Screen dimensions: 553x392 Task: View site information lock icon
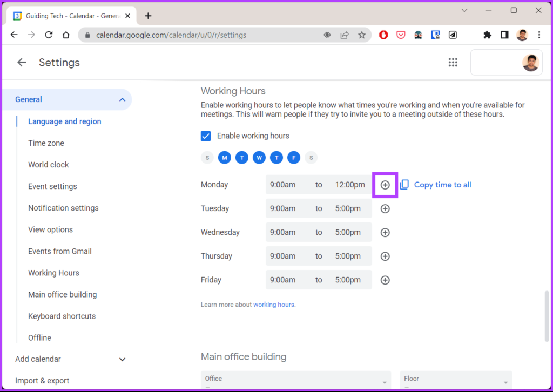point(88,35)
